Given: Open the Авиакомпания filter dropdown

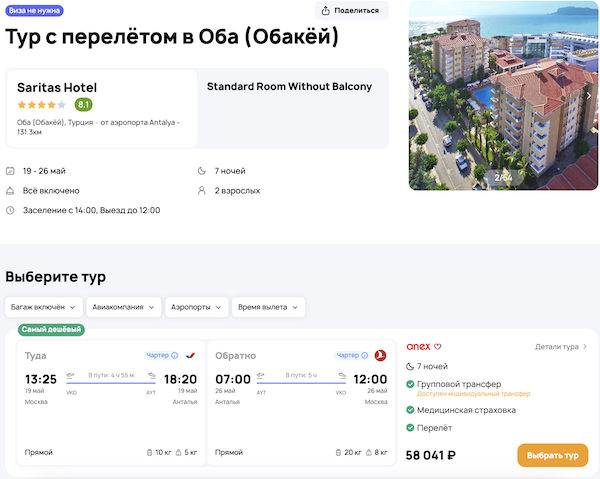Looking at the screenshot, I should click(121, 307).
